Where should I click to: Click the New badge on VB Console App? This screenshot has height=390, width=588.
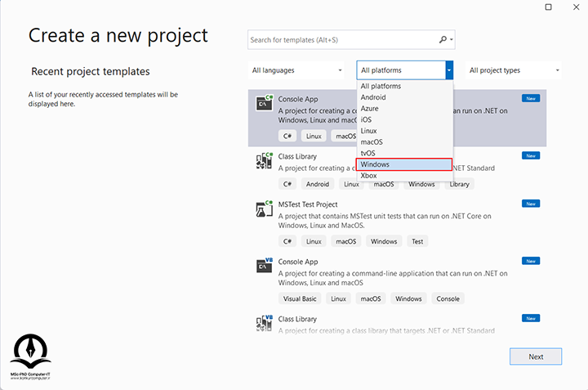(x=531, y=261)
